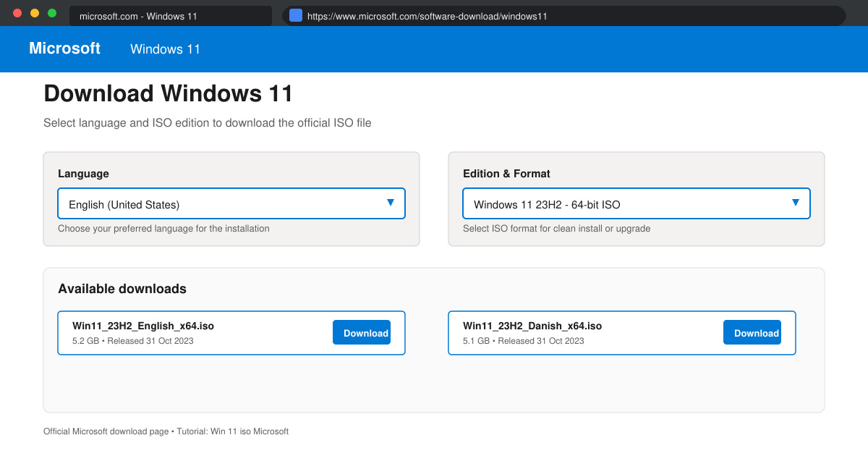This screenshot has width=868, height=456.
Task: Open the Windows 11 header link
Action: 165,49
